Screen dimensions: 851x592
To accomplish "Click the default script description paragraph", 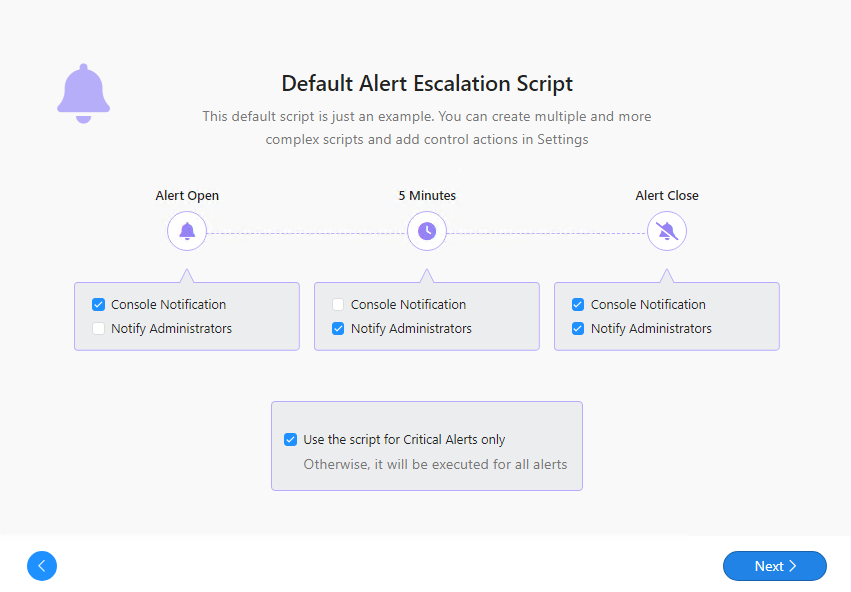I will pos(427,128).
